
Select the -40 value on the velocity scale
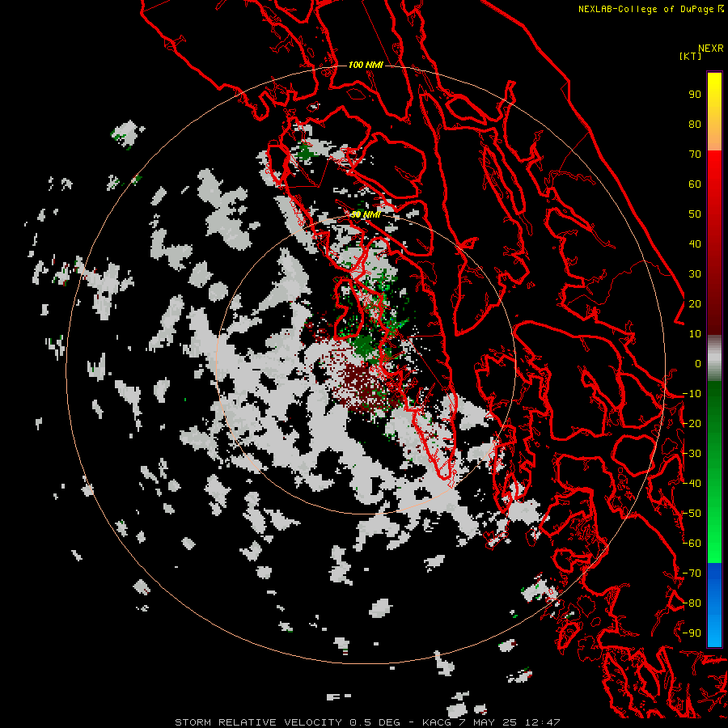[x=692, y=484]
